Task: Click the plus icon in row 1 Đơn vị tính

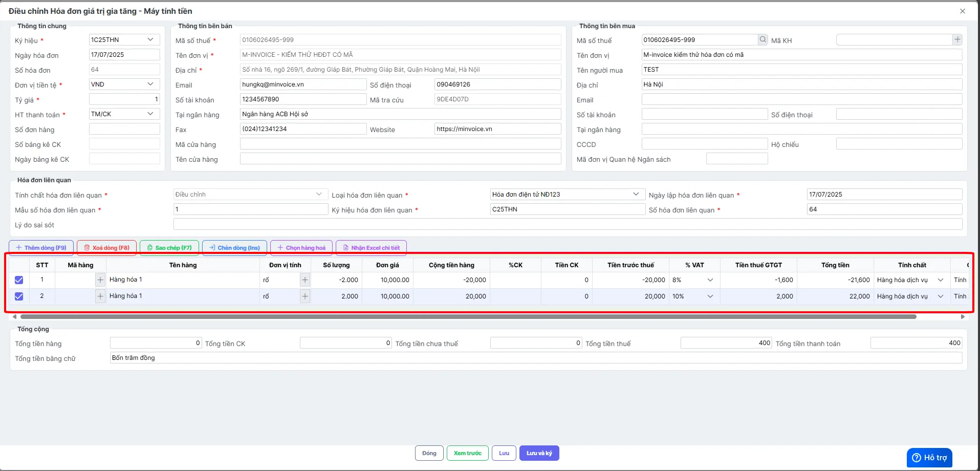Action: pyautogui.click(x=305, y=280)
